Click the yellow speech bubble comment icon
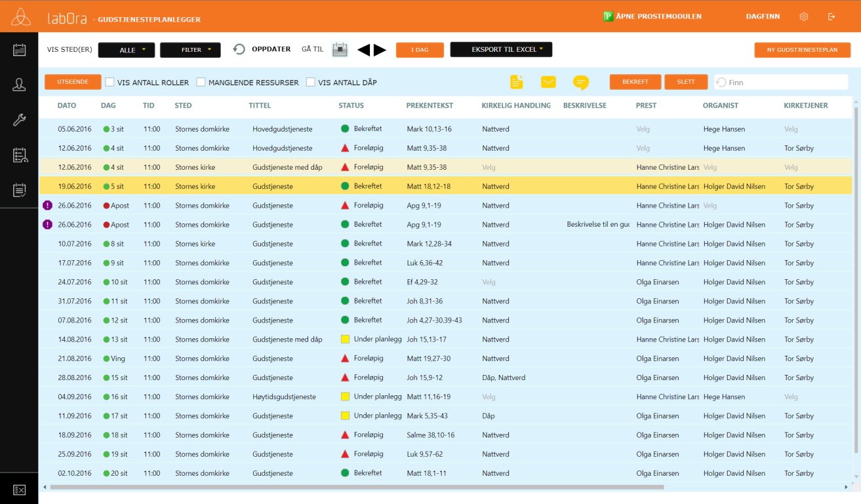Image resolution: width=861 pixels, height=504 pixels. (580, 83)
